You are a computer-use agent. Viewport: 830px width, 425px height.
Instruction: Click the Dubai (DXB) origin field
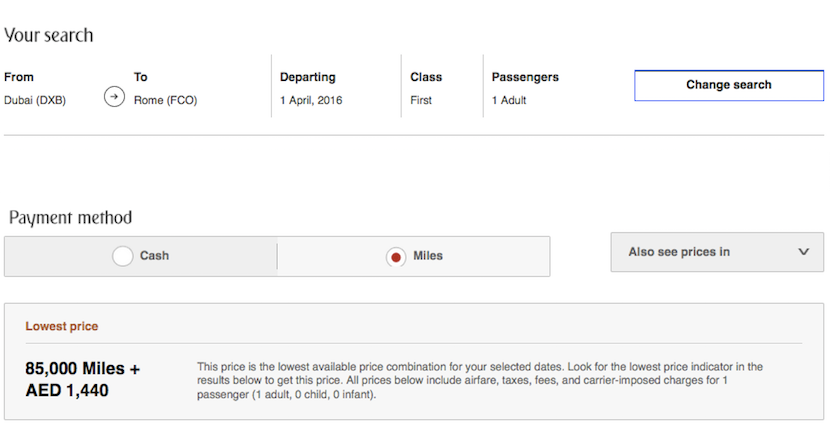(x=35, y=100)
